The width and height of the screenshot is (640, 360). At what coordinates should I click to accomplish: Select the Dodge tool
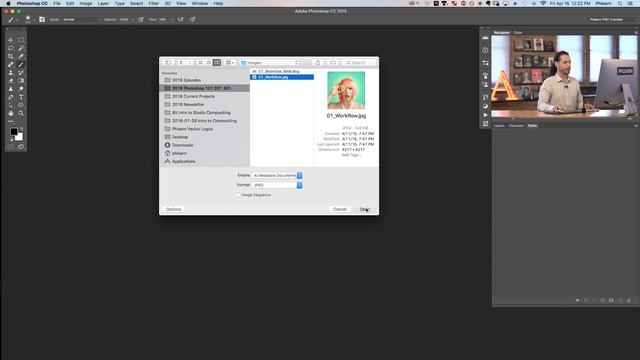pos(21,89)
